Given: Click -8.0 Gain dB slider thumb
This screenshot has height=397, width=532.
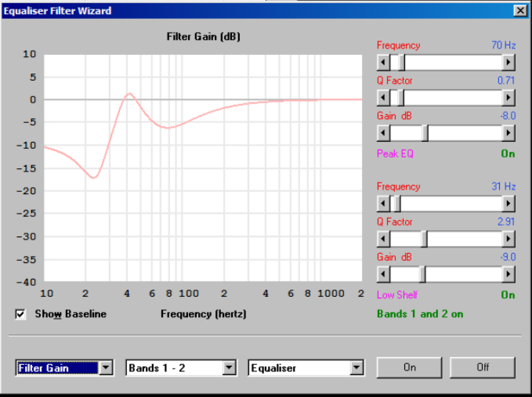Looking at the screenshot, I should [425, 133].
